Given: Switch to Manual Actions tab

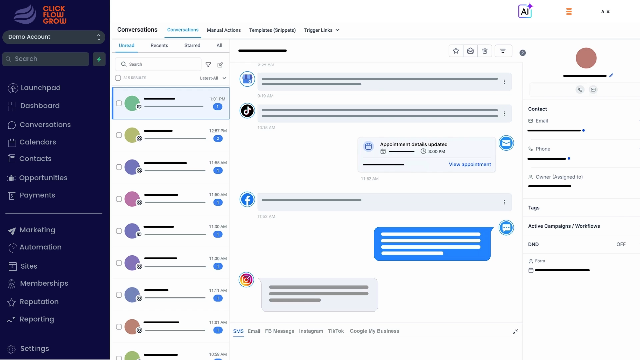Looking at the screenshot, I should 223,30.
